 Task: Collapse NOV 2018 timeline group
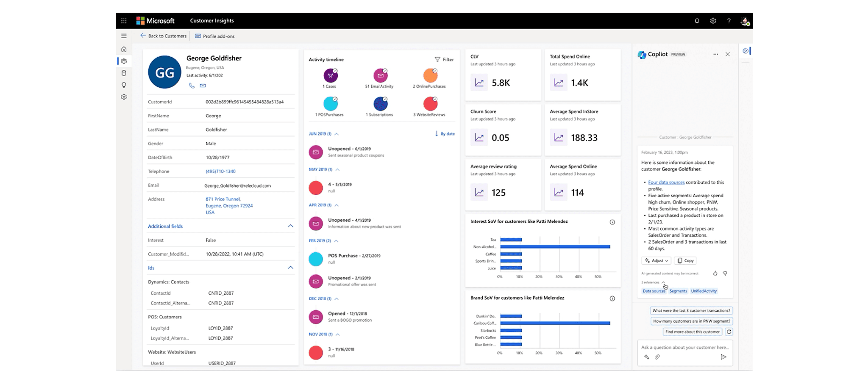(x=338, y=334)
